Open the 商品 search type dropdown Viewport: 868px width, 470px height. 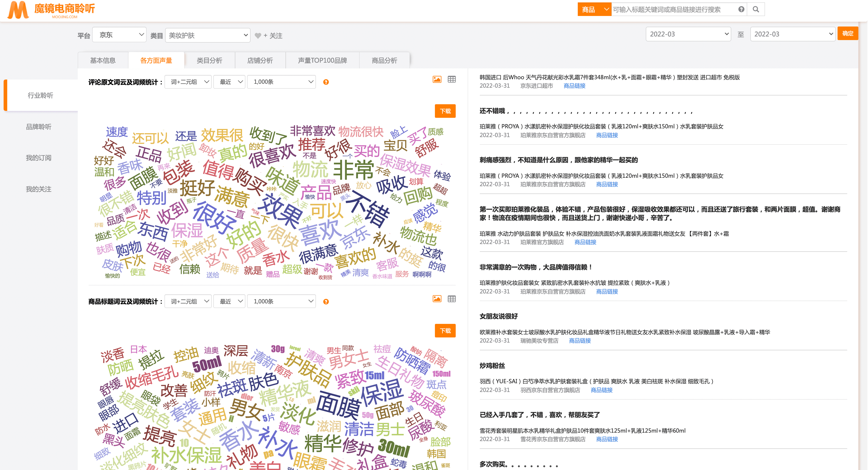(594, 9)
